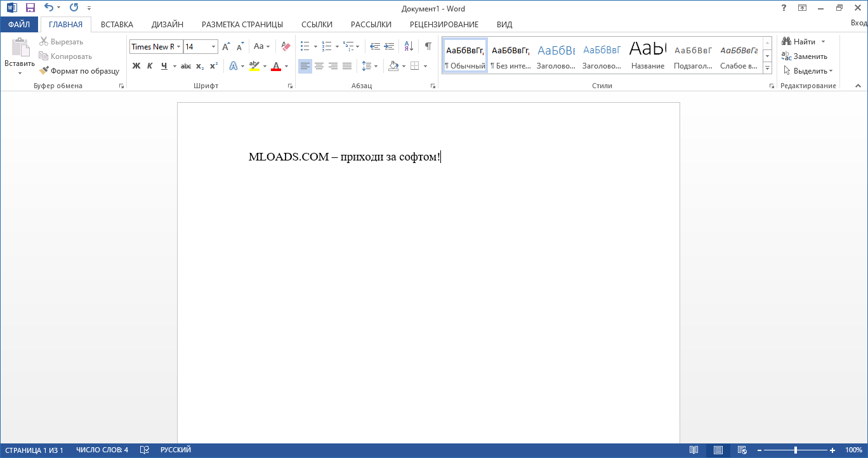Screen dimensions: 868x458
Task: Switch to РЕЦЕНЗИРОВАНИЕ tab
Action: (444, 25)
